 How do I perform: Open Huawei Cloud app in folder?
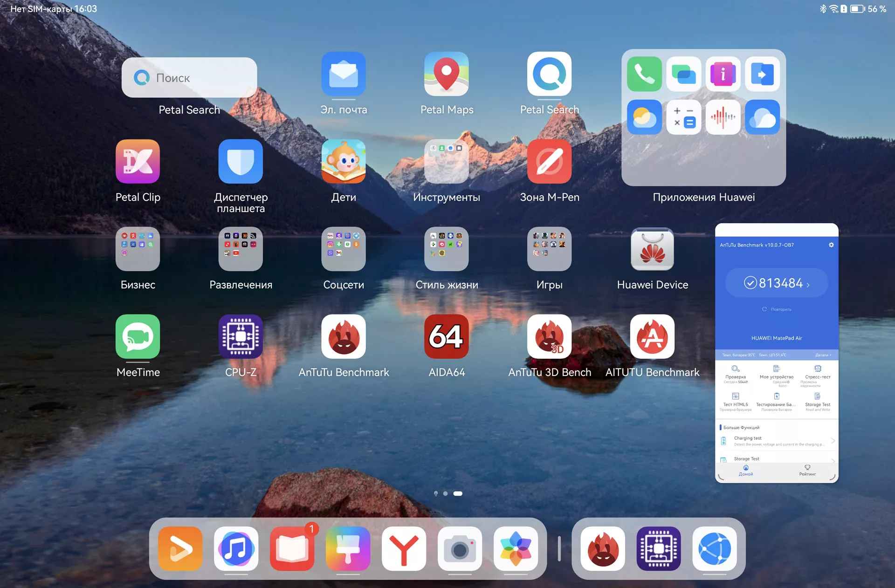(x=763, y=117)
